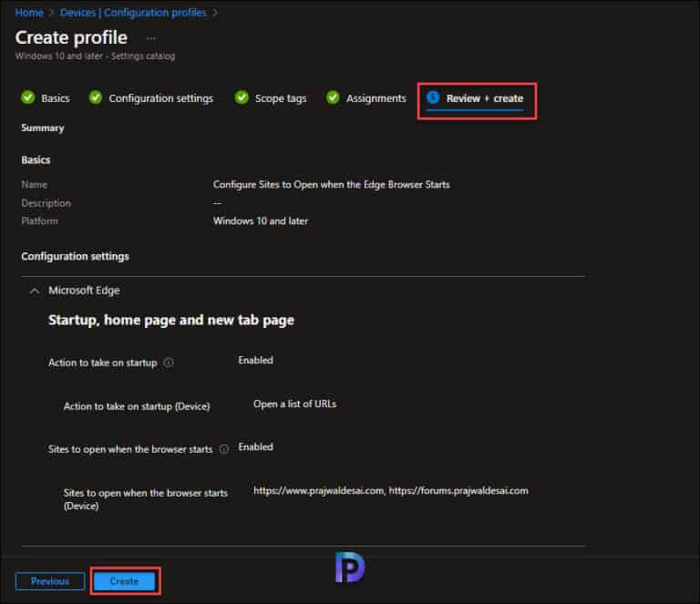
Task: Select the Assignments tab
Action: click(x=376, y=98)
